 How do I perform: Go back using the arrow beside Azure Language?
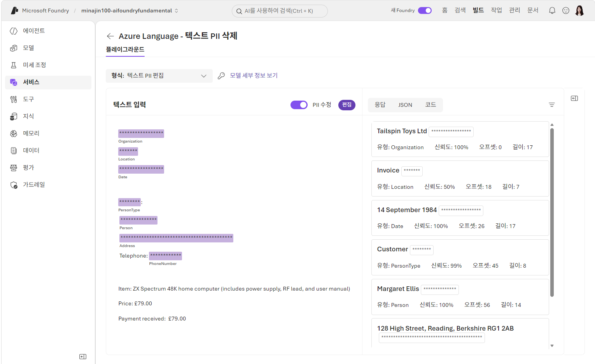point(110,36)
